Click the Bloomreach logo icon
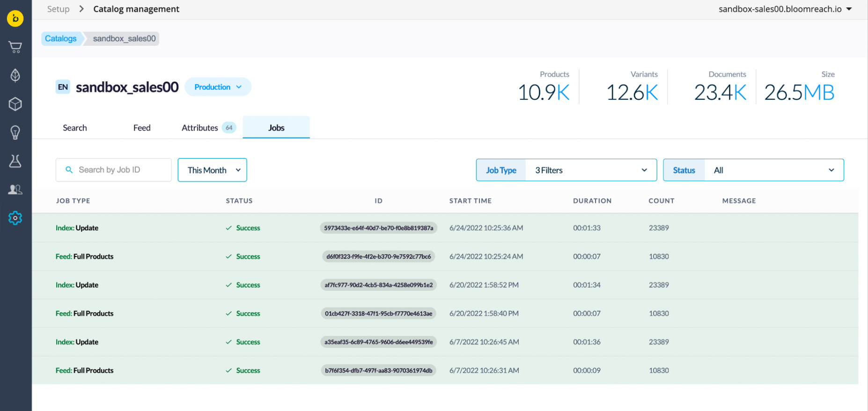 [x=15, y=18]
